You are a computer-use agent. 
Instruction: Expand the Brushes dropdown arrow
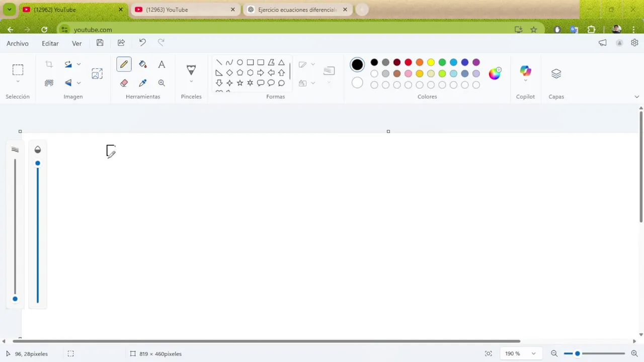(x=191, y=81)
